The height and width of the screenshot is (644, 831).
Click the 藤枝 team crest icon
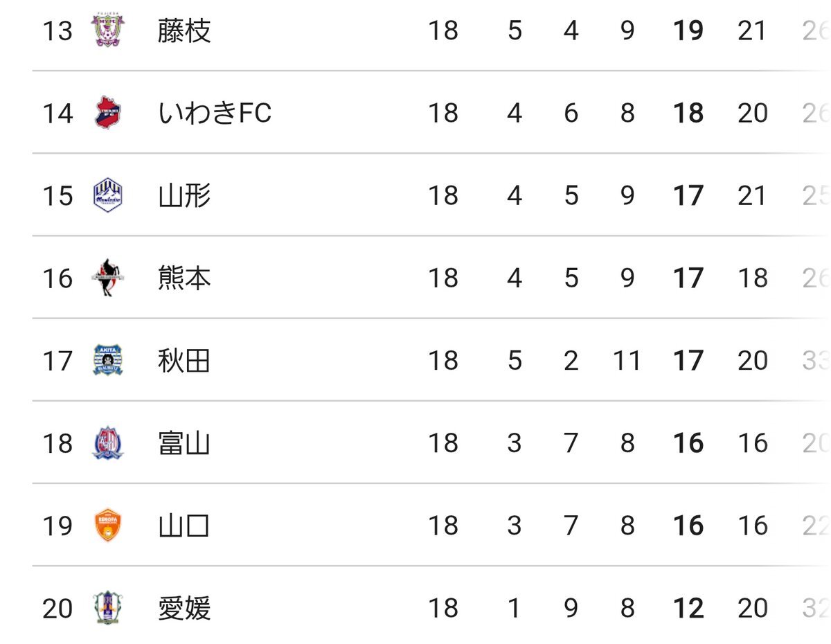[108, 30]
